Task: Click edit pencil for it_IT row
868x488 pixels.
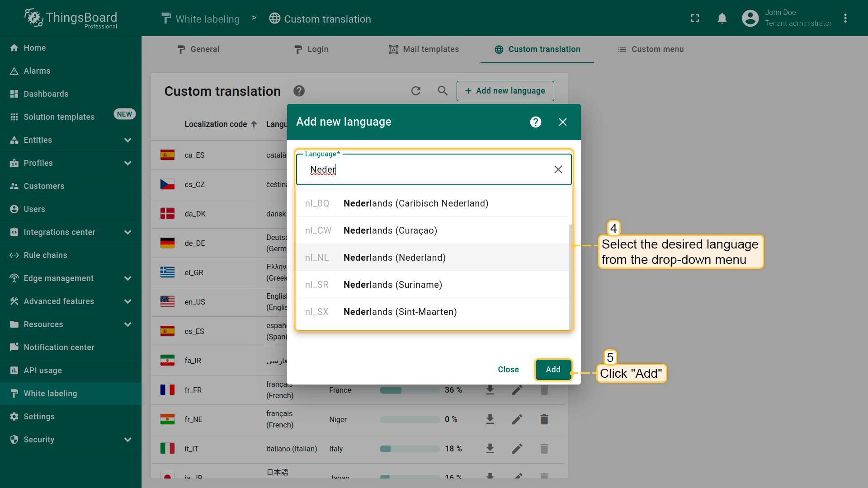Action: [x=517, y=449]
